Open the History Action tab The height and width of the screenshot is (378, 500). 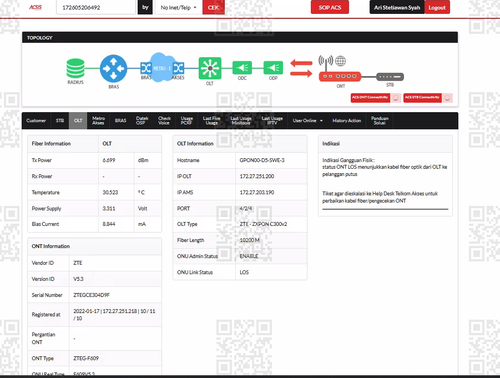(x=347, y=121)
